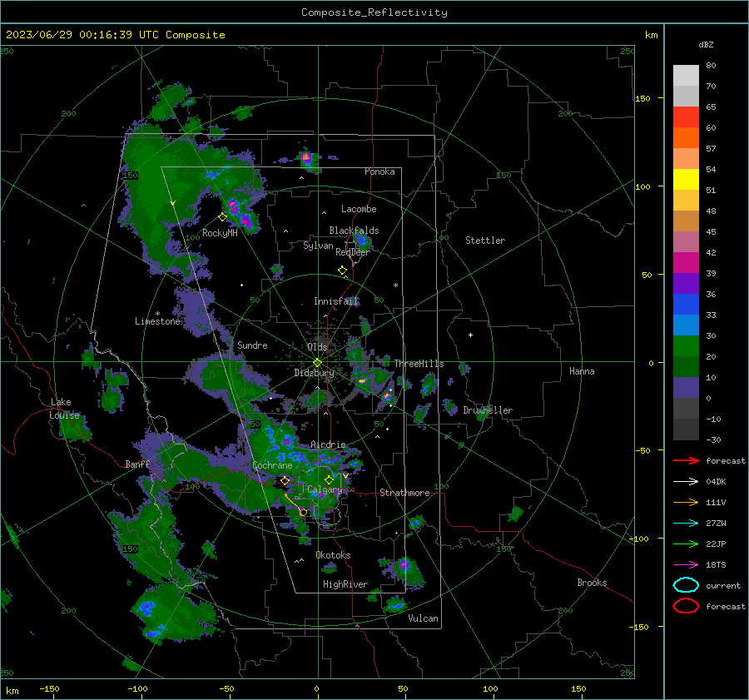This screenshot has height=700, width=749.
Task: Click the storm cell just west of Vulcan
Action: pos(395,605)
